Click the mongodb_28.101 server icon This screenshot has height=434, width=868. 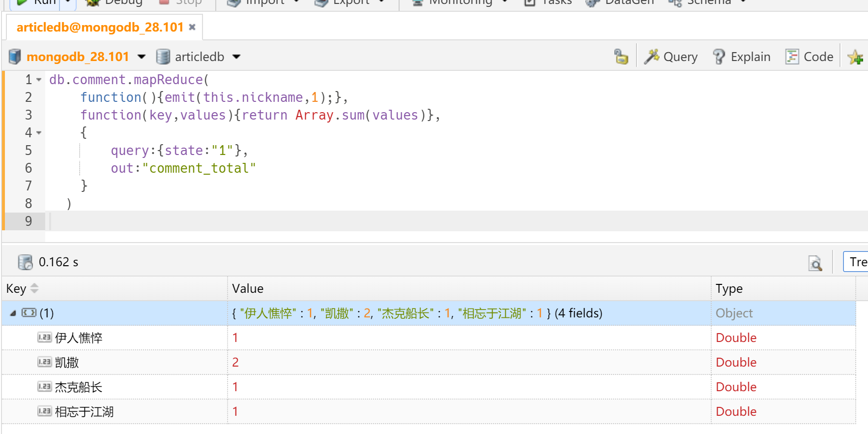[x=15, y=57]
